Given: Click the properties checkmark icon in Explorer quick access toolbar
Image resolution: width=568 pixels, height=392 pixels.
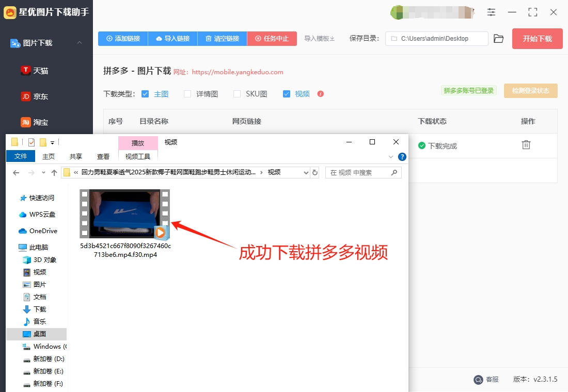Looking at the screenshot, I should pos(31,142).
